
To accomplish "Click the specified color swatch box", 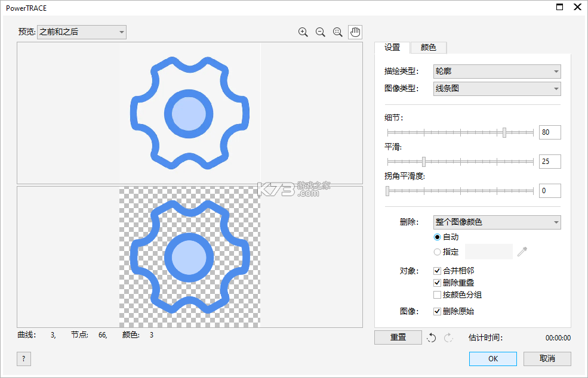I will pyautogui.click(x=489, y=252).
